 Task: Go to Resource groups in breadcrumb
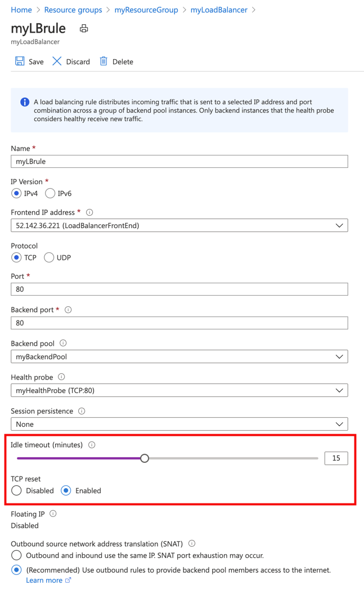click(73, 10)
